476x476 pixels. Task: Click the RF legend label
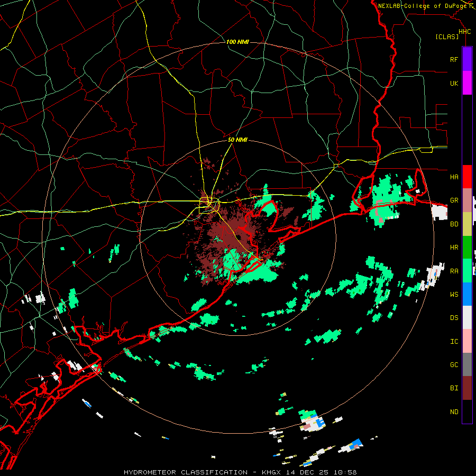[x=454, y=59]
